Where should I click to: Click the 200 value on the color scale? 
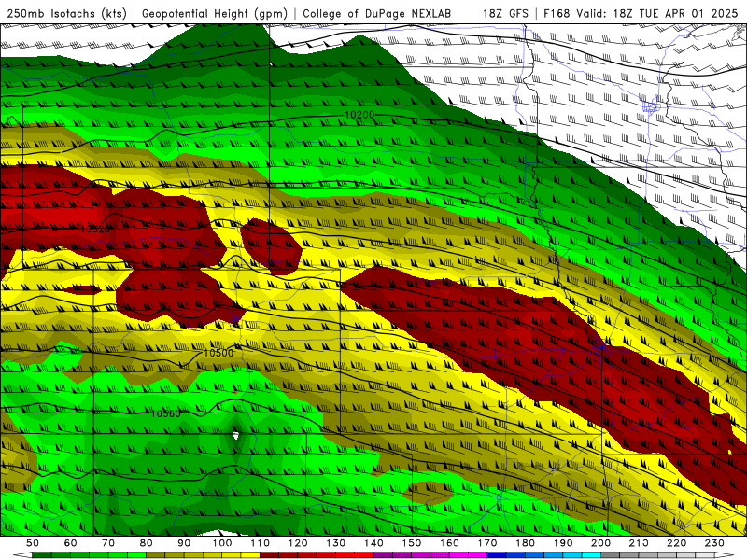[600, 543]
